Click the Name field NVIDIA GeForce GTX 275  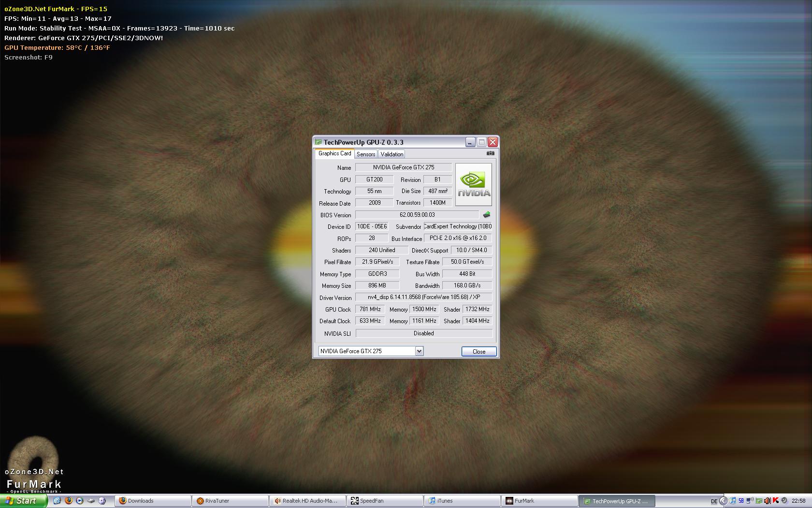[404, 167]
